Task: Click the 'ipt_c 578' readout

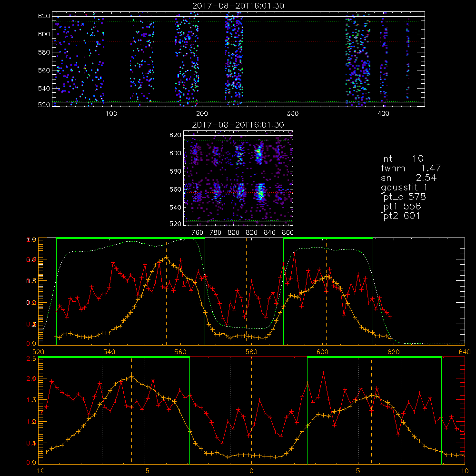Action: [x=404, y=197]
